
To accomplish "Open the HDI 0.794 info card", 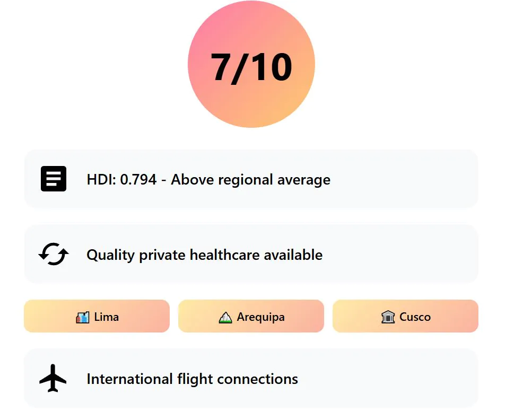I will (x=251, y=179).
